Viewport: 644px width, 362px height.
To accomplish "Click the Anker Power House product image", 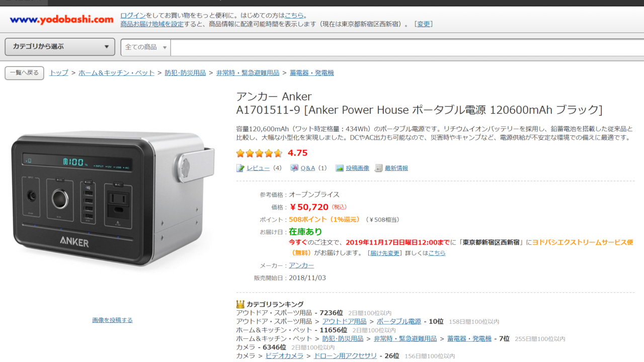I will click(113, 198).
